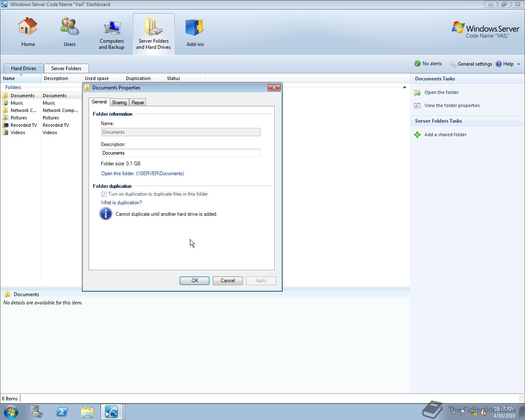Open the Windows Start button

(x=11, y=412)
